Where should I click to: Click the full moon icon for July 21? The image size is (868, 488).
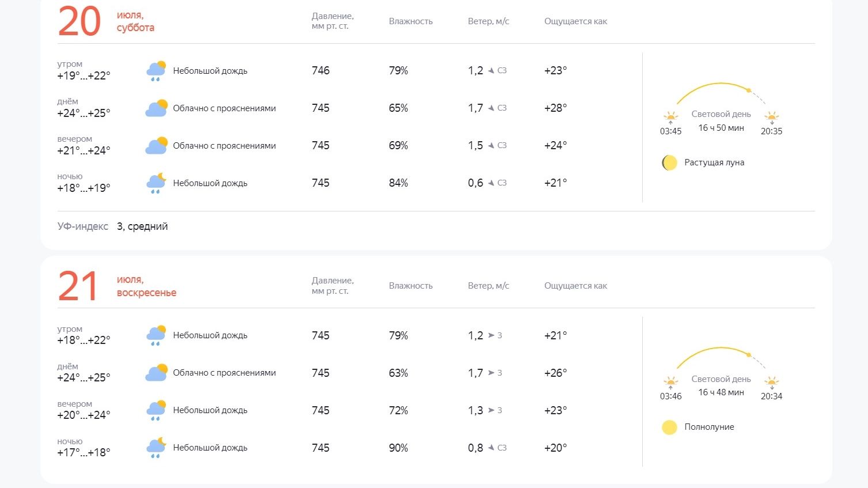[669, 428]
